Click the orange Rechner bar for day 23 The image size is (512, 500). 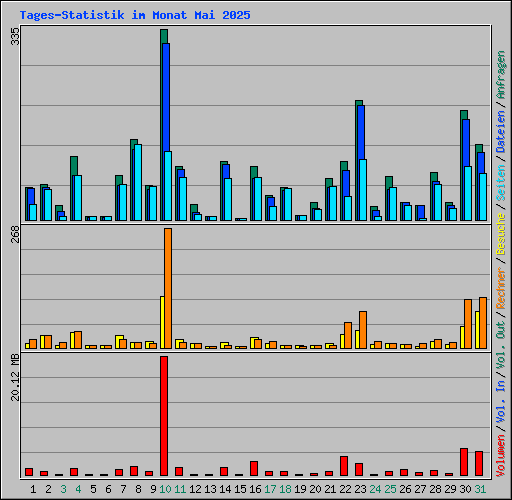coord(363,330)
